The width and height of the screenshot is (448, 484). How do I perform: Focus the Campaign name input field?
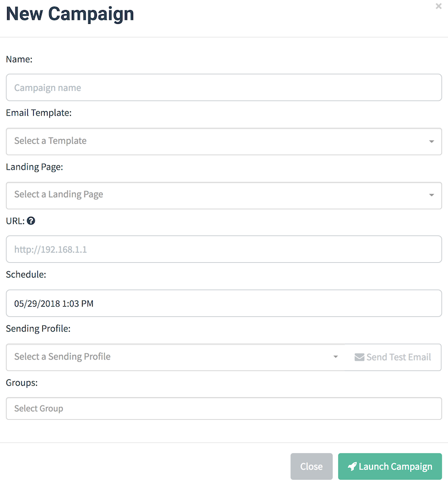[x=223, y=87]
